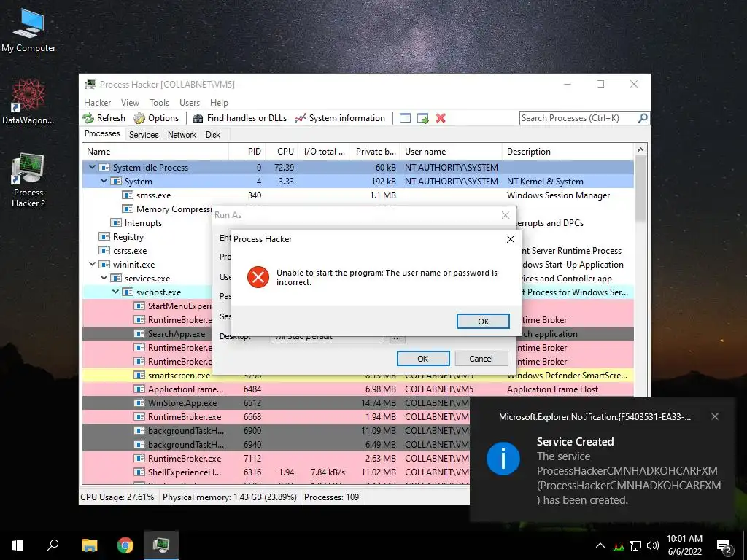
Task: Select the csrss.exe process row
Action: click(147, 251)
